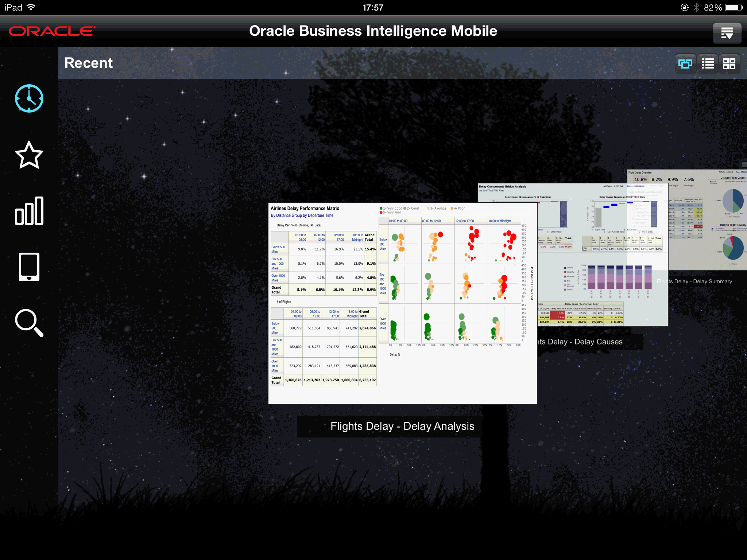Tap the 5- Very Poor legend entry
Image resolution: width=747 pixels, height=560 pixels.
390,213
